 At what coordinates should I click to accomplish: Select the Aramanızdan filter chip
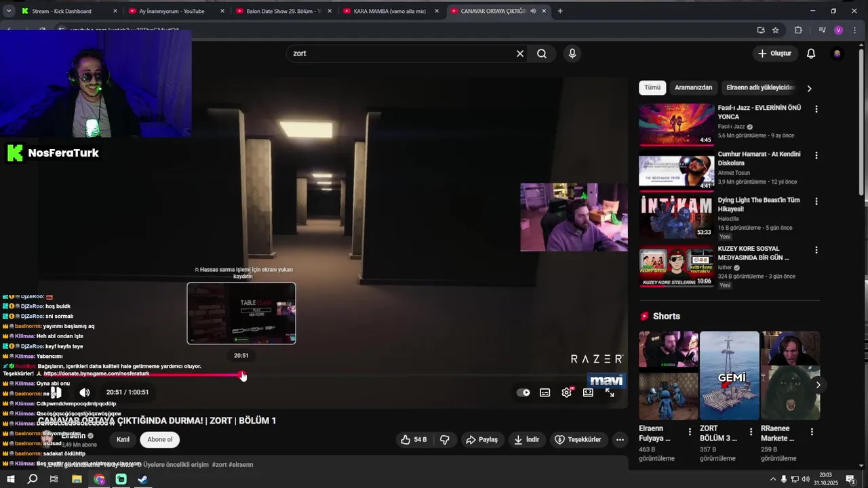click(x=693, y=87)
